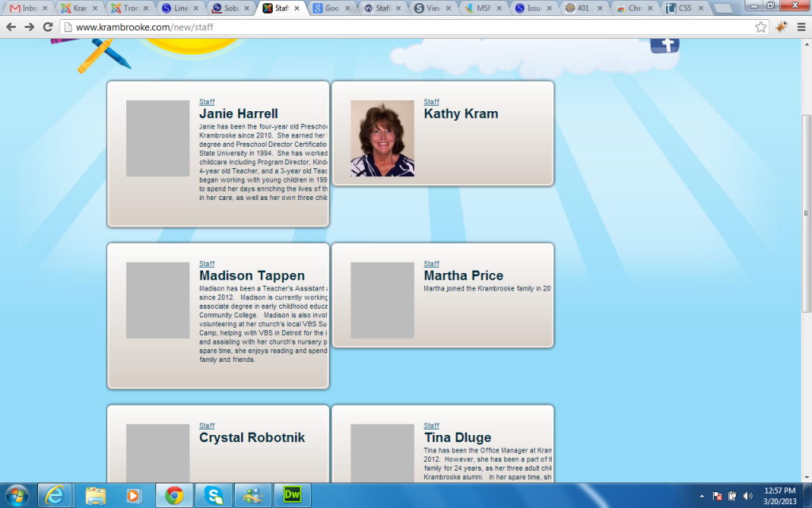This screenshot has width=812, height=508.
Task: Switch to the Gmail Inbox tab
Action: coord(29,8)
